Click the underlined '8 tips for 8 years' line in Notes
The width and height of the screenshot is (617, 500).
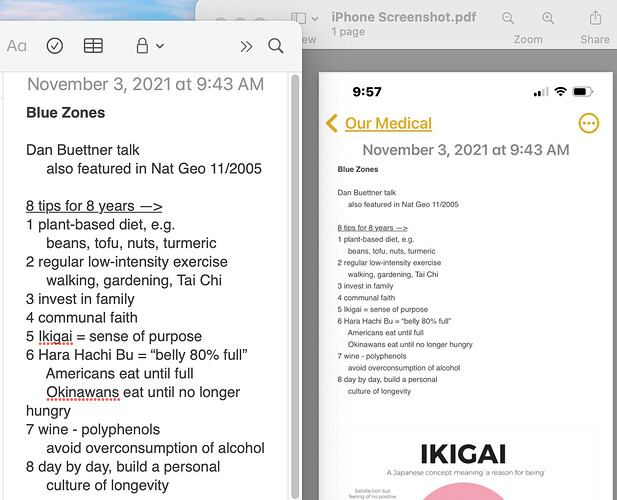tap(94, 206)
